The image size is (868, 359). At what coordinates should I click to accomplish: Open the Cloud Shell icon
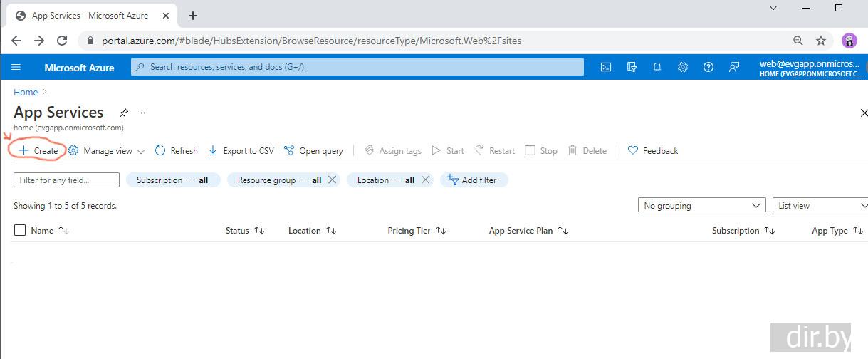(x=606, y=67)
